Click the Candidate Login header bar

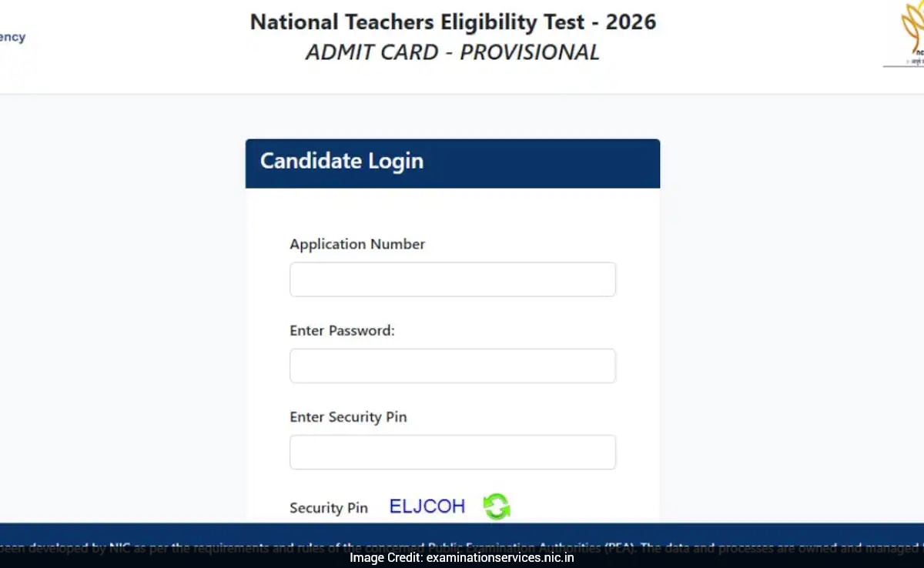(x=452, y=163)
